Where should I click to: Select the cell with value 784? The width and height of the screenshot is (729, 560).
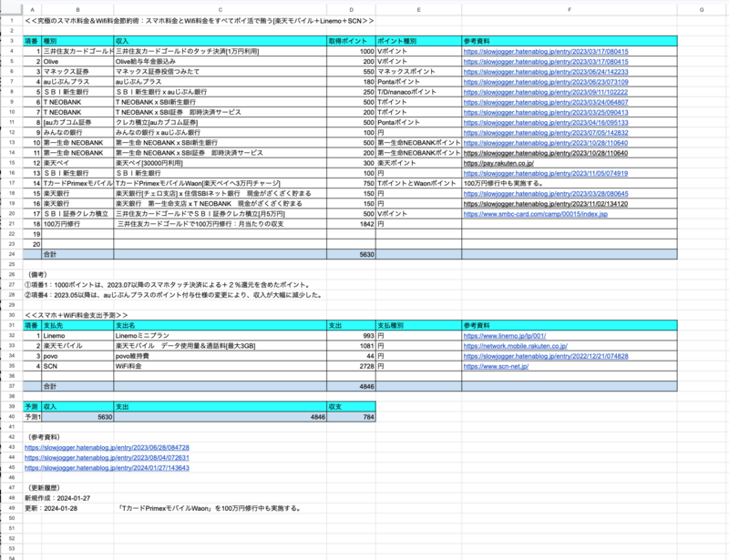(351, 417)
